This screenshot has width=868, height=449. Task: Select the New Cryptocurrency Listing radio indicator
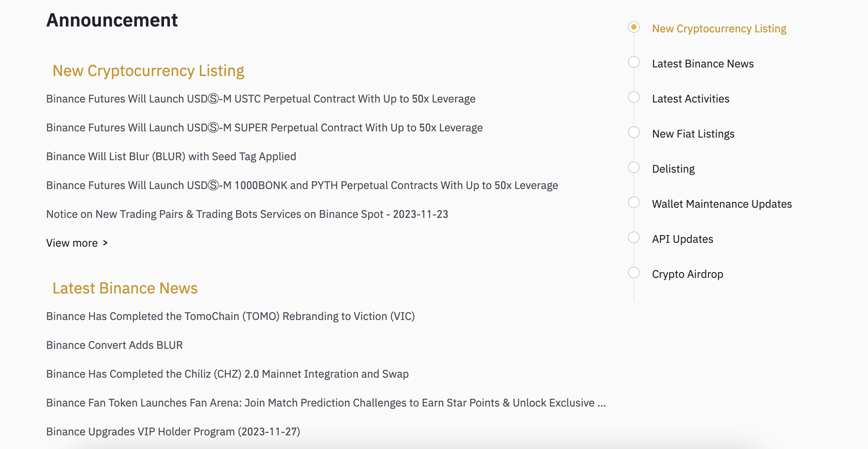click(634, 27)
